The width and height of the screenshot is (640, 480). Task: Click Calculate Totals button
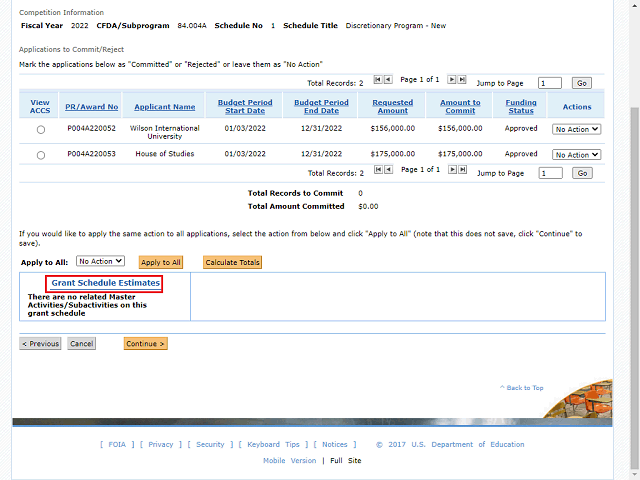232,262
